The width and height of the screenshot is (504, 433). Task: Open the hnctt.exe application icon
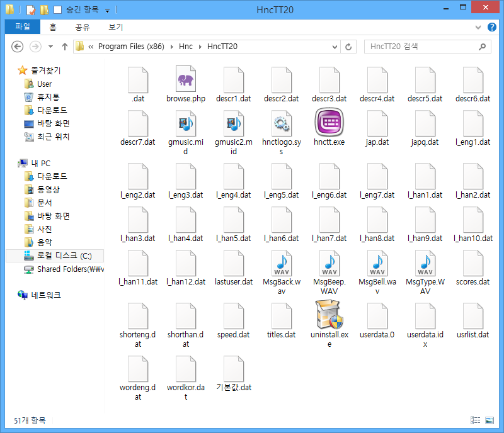click(329, 122)
